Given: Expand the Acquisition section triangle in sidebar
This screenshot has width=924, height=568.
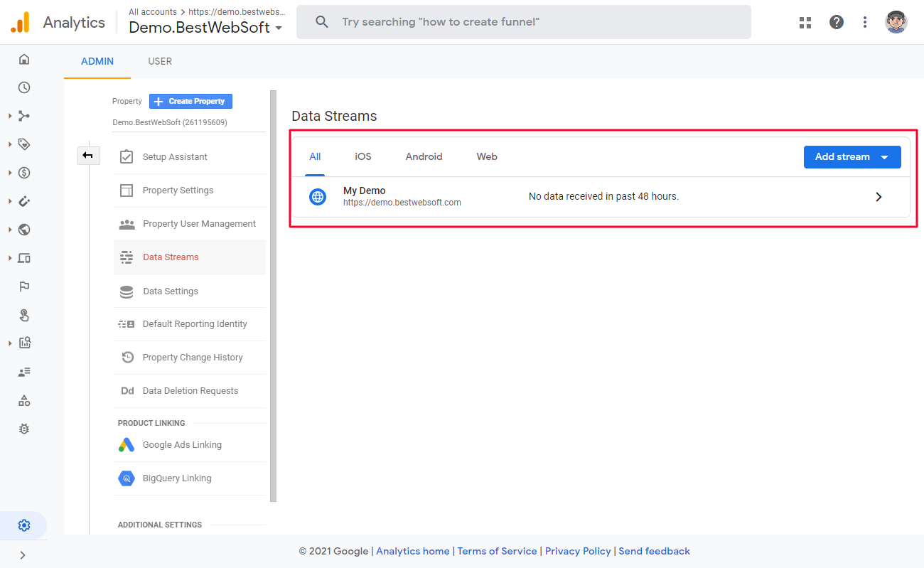Looking at the screenshot, I should pos(10,116).
